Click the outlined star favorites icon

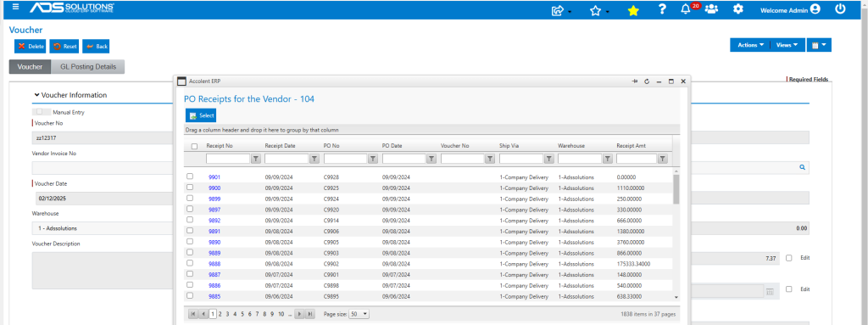[595, 10]
